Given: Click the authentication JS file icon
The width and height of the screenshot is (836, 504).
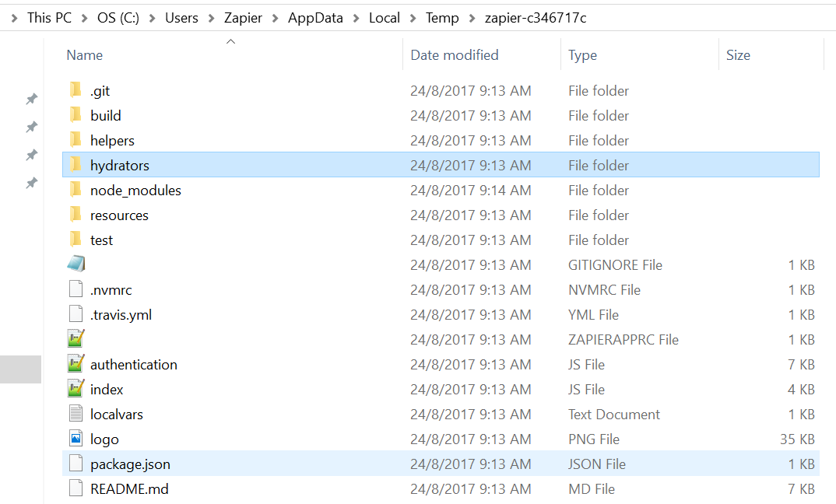Looking at the screenshot, I should (x=76, y=363).
